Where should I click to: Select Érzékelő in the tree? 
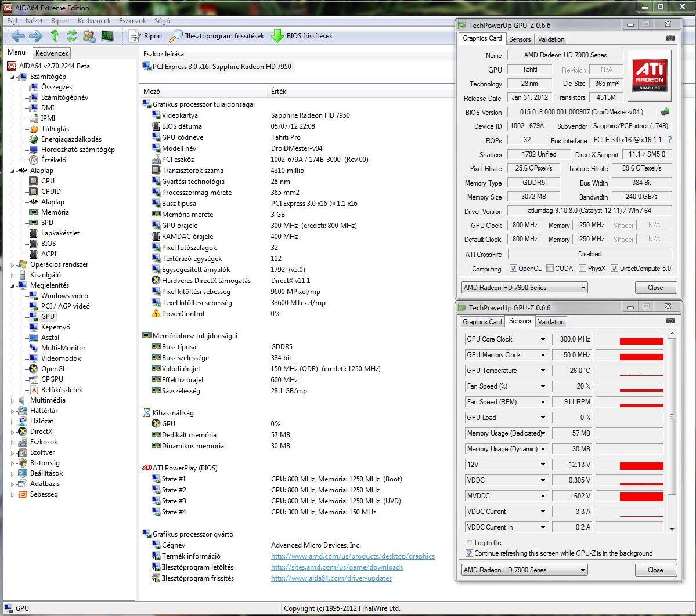[54, 160]
